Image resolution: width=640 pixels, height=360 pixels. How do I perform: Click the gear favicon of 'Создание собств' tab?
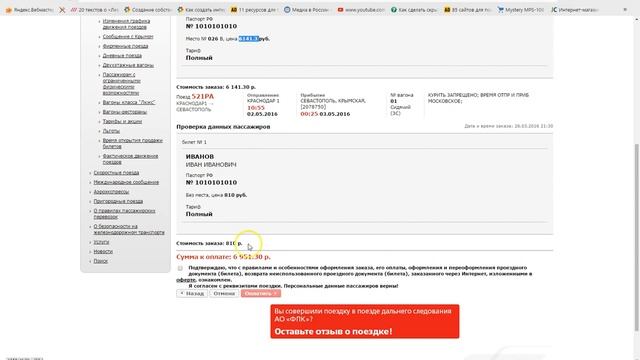pos(127,9)
